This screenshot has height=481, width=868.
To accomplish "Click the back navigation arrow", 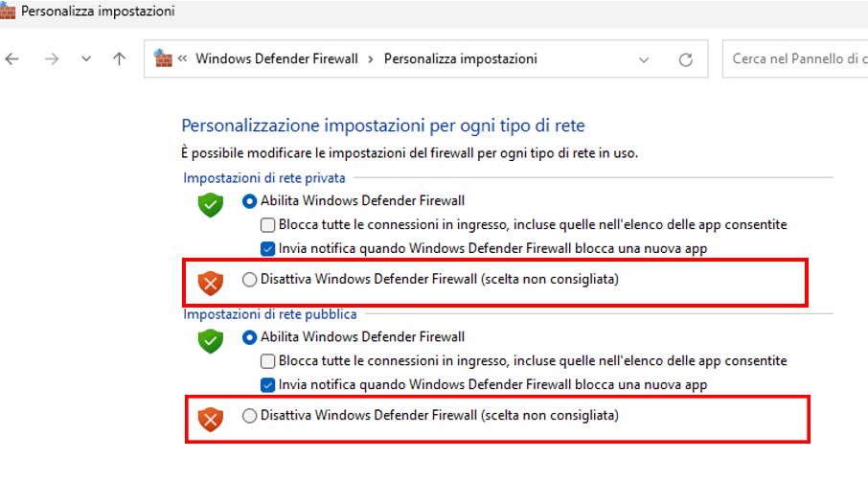I will pos(12,58).
